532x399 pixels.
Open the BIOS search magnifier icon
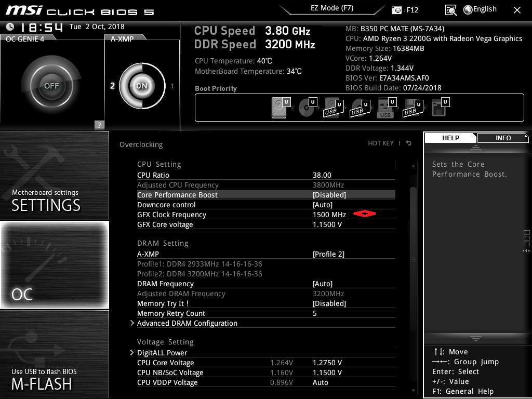pos(450,10)
